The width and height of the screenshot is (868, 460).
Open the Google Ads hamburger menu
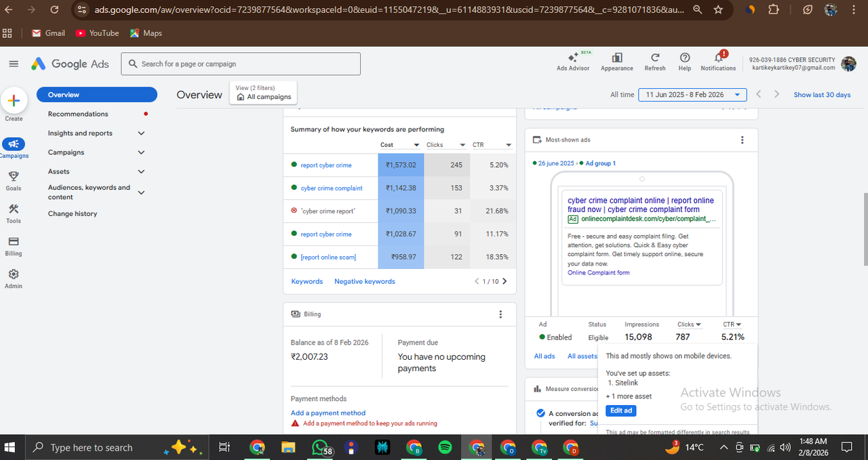coord(14,64)
